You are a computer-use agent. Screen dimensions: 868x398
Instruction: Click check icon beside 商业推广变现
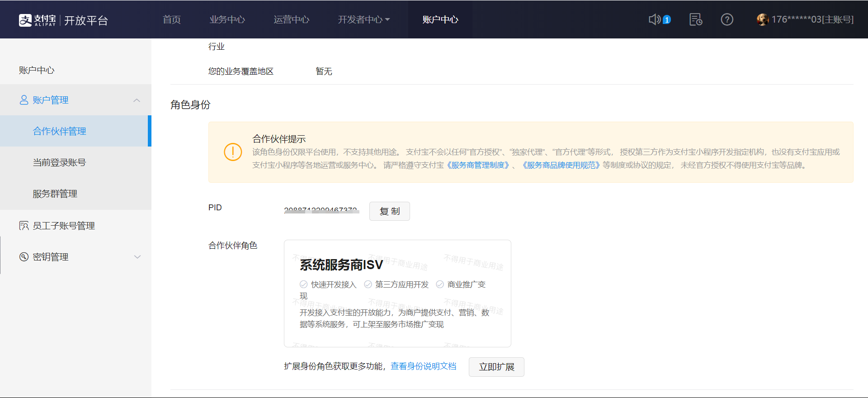pos(440,284)
